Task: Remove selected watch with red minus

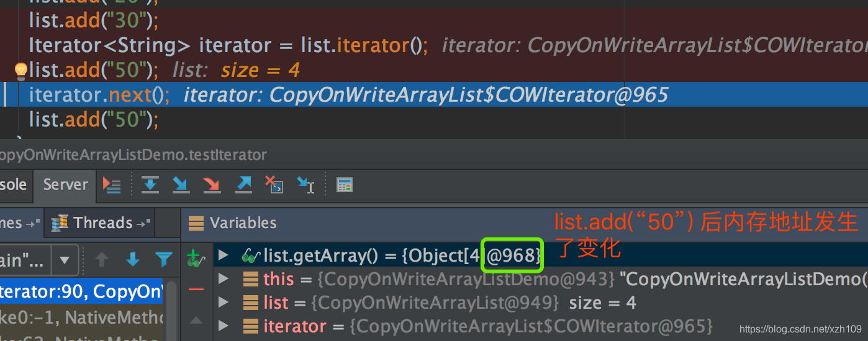Action: click(x=196, y=289)
